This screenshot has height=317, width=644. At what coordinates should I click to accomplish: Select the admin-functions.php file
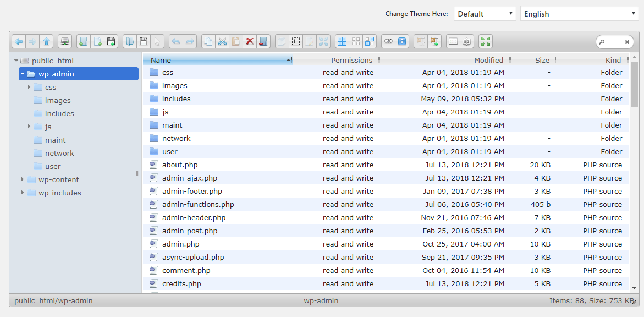(386, 204)
